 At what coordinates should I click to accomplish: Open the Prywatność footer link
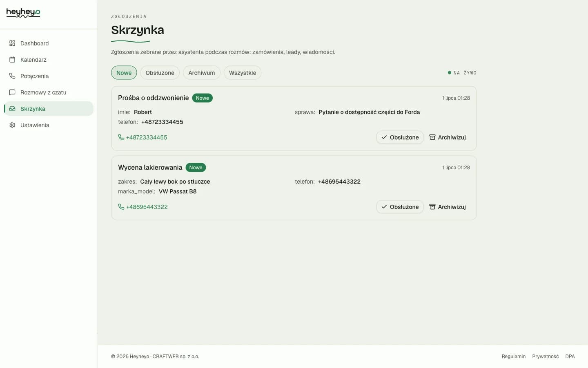click(546, 357)
